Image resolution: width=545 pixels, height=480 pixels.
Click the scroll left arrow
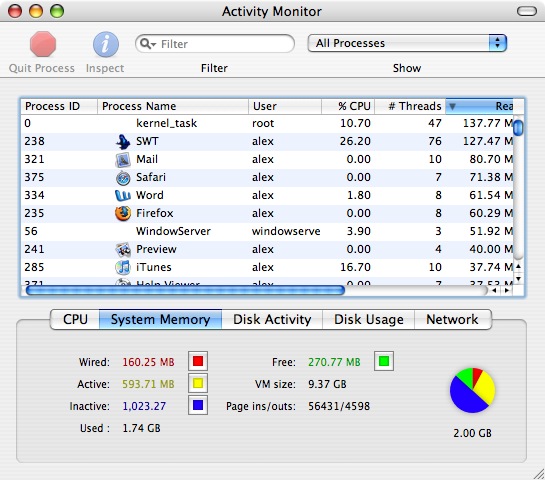coord(494,290)
